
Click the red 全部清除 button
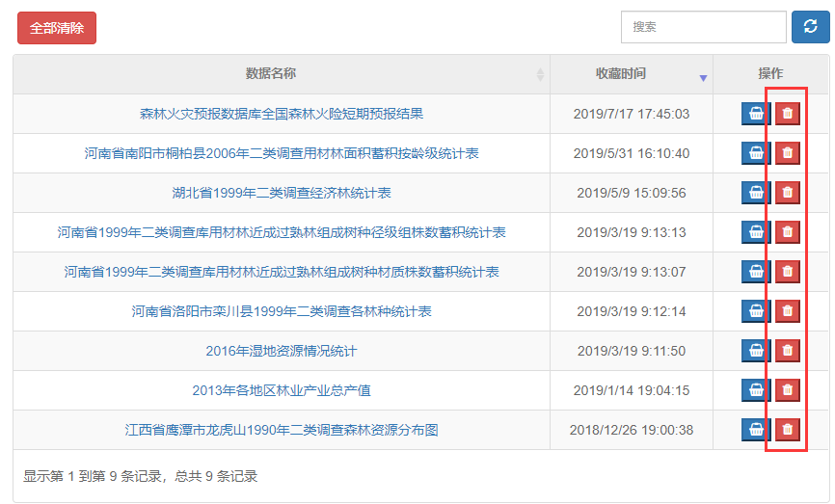[57, 28]
